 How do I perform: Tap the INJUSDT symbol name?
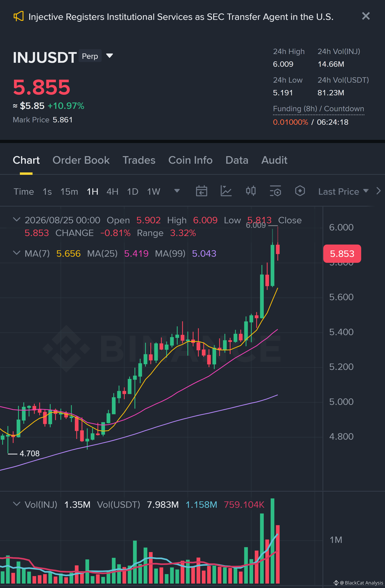tap(45, 57)
